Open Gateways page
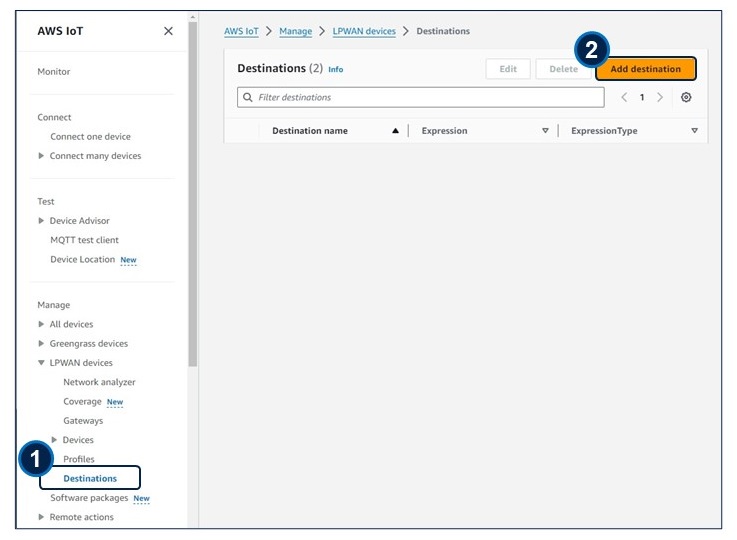The width and height of the screenshot is (737, 540). pyautogui.click(x=83, y=421)
